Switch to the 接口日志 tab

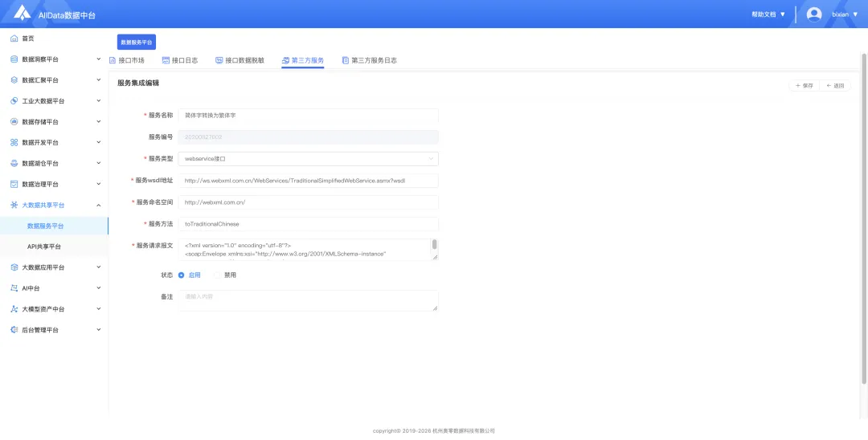[180, 60]
